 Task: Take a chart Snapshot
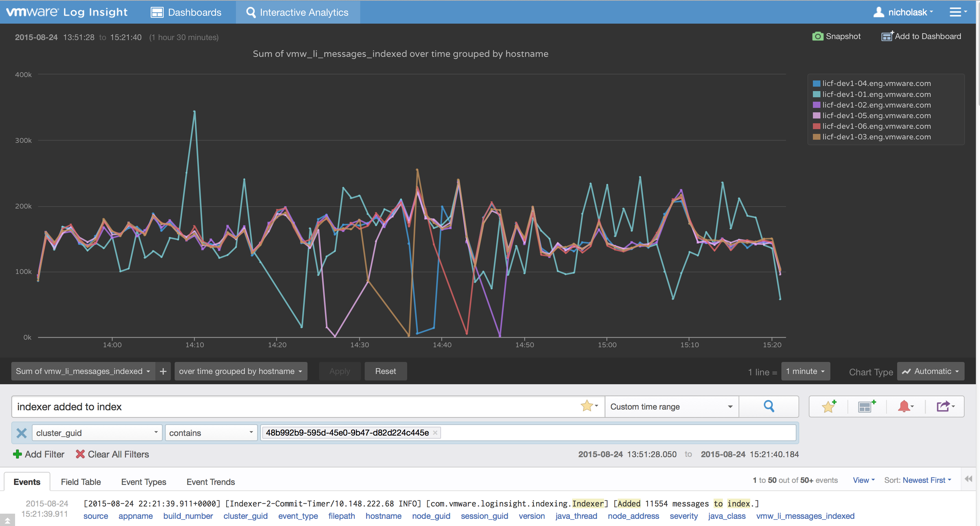[836, 36]
